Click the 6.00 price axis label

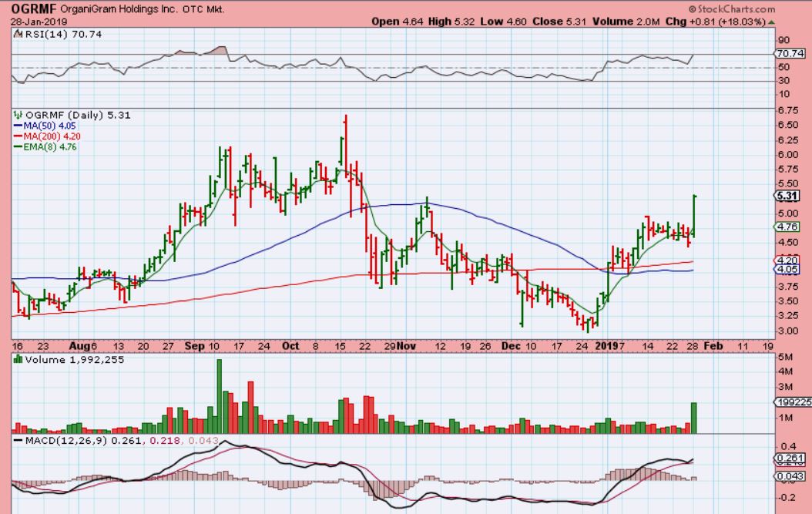pos(788,154)
